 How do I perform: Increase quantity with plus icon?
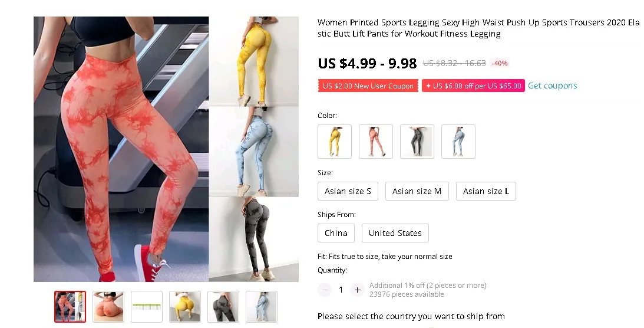357,290
